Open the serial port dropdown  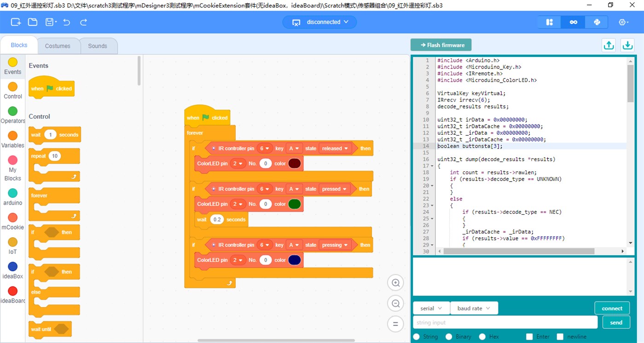431,308
